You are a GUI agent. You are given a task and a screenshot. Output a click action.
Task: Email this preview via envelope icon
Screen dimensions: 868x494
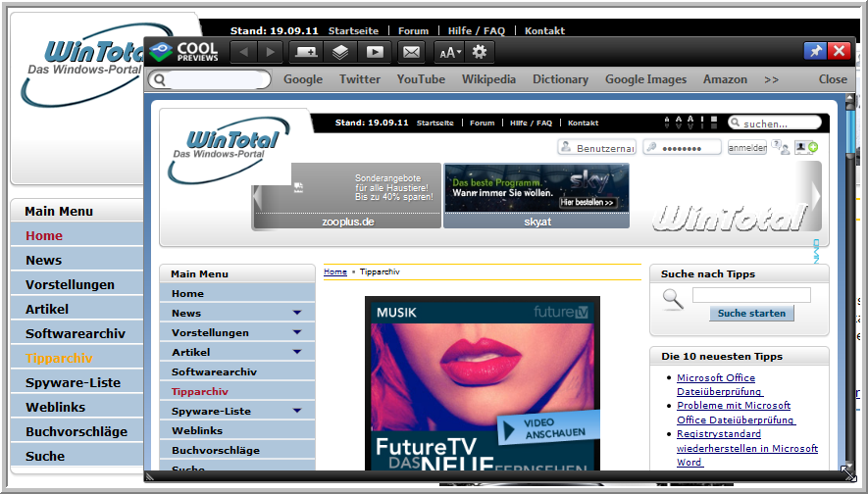[x=411, y=53]
